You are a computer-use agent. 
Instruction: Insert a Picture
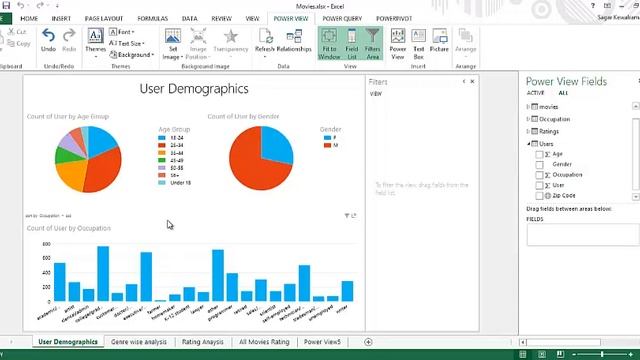tap(439, 41)
